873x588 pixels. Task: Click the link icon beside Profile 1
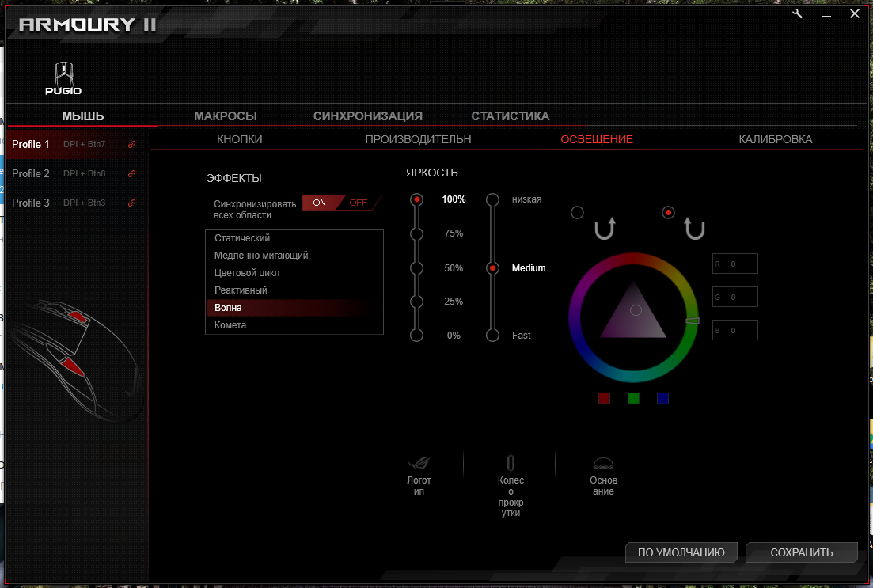point(132,144)
